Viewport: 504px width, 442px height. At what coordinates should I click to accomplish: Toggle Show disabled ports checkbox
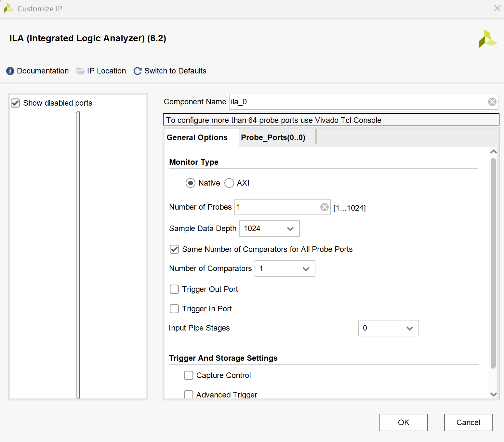pyautogui.click(x=15, y=103)
